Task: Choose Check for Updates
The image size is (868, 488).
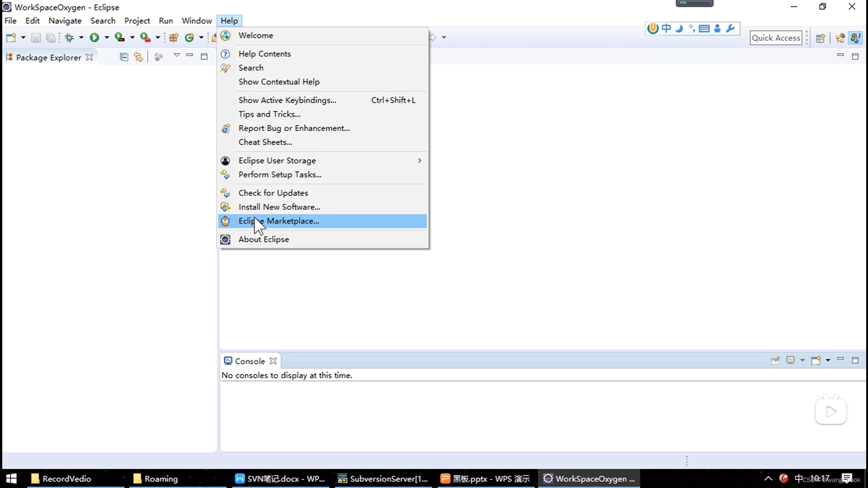Action: 323,193
